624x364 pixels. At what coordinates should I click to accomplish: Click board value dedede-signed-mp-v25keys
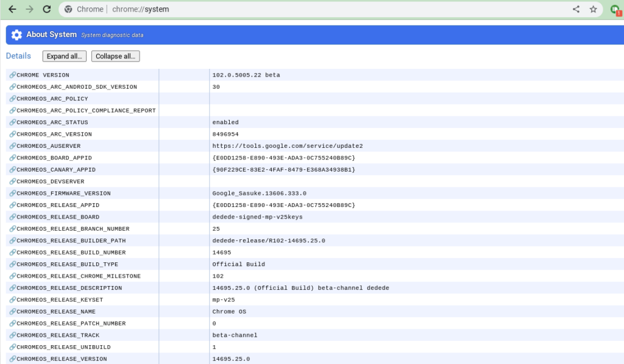point(257,217)
